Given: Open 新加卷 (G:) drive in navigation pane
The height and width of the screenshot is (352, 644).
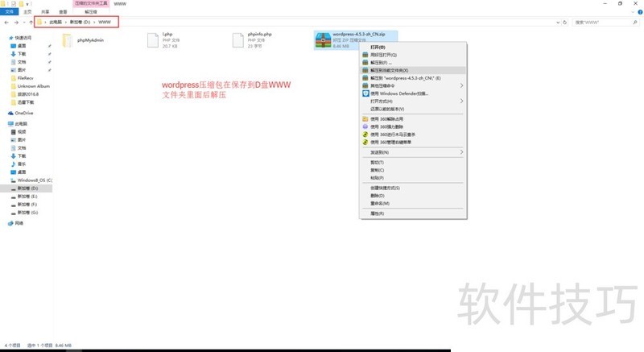Looking at the screenshot, I should 27,213.
